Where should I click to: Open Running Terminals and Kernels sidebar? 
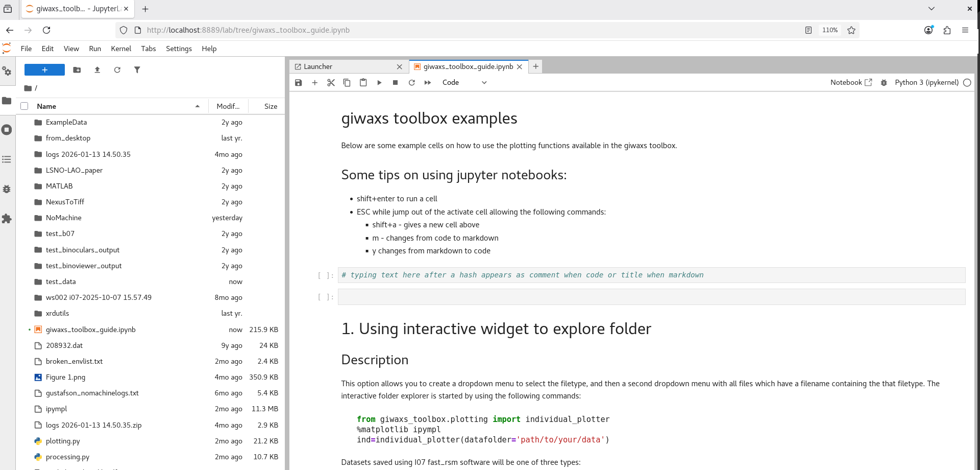coord(7,130)
